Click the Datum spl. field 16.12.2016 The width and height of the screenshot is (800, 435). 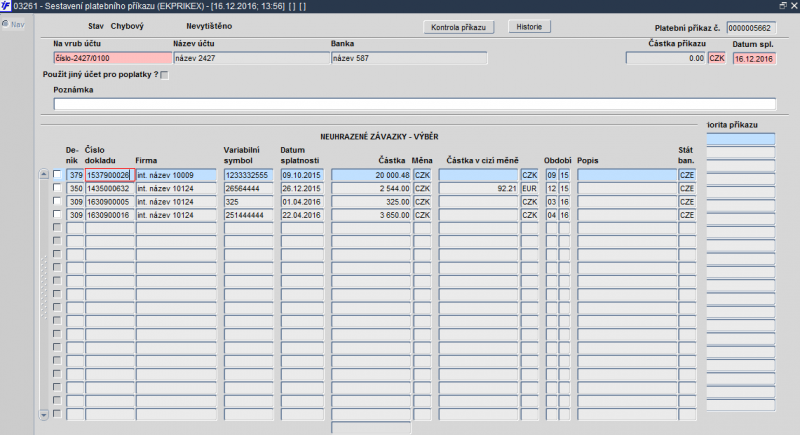(754, 59)
